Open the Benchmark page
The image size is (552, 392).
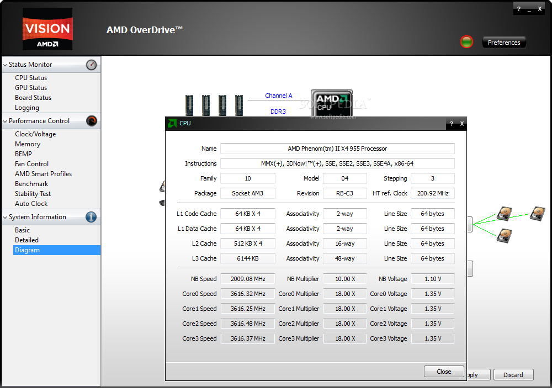coord(31,184)
